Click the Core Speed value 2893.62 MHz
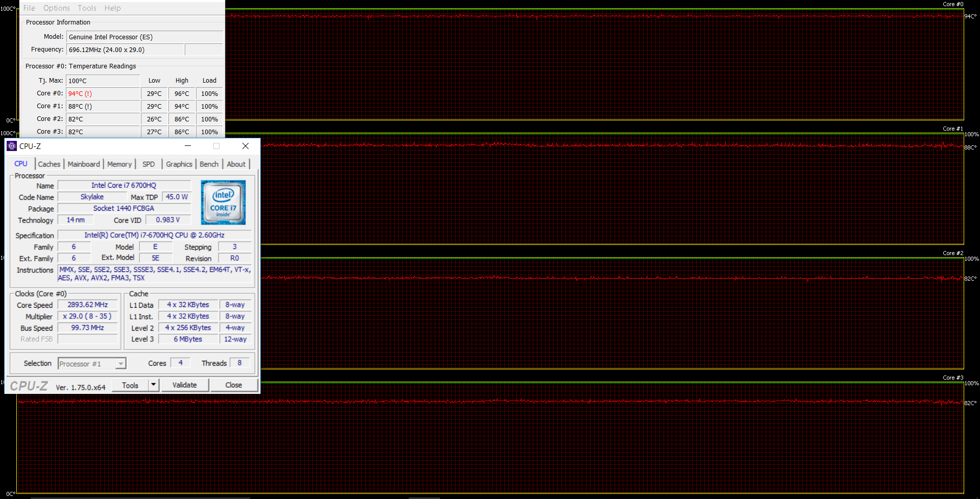The width and height of the screenshot is (980, 499). pos(88,305)
